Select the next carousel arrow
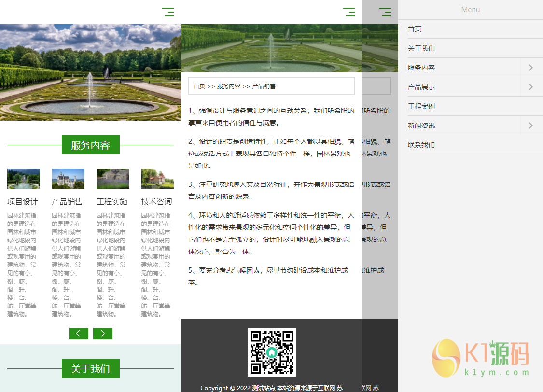This screenshot has width=543, height=392. click(102, 333)
